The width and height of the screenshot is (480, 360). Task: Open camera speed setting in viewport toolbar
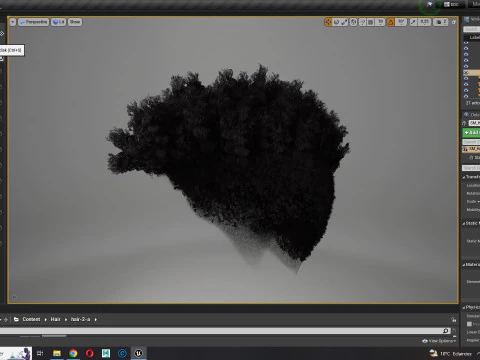pos(441,22)
